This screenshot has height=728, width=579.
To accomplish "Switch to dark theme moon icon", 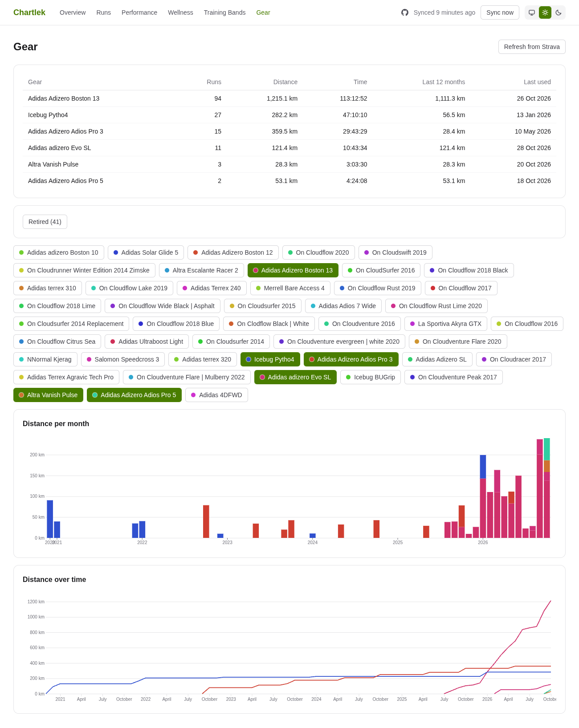I will [559, 12].
